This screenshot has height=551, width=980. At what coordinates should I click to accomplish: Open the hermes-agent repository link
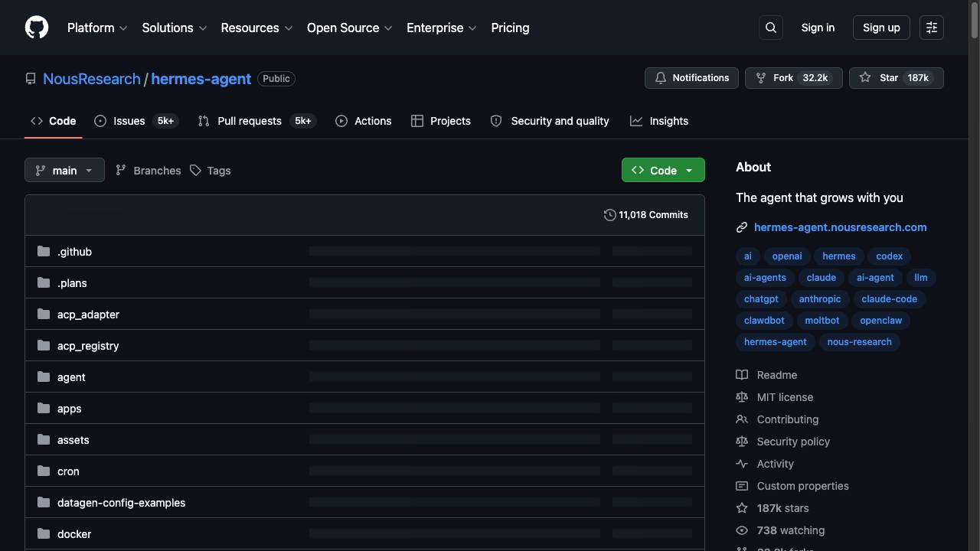pyautogui.click(x=201, y=79)
